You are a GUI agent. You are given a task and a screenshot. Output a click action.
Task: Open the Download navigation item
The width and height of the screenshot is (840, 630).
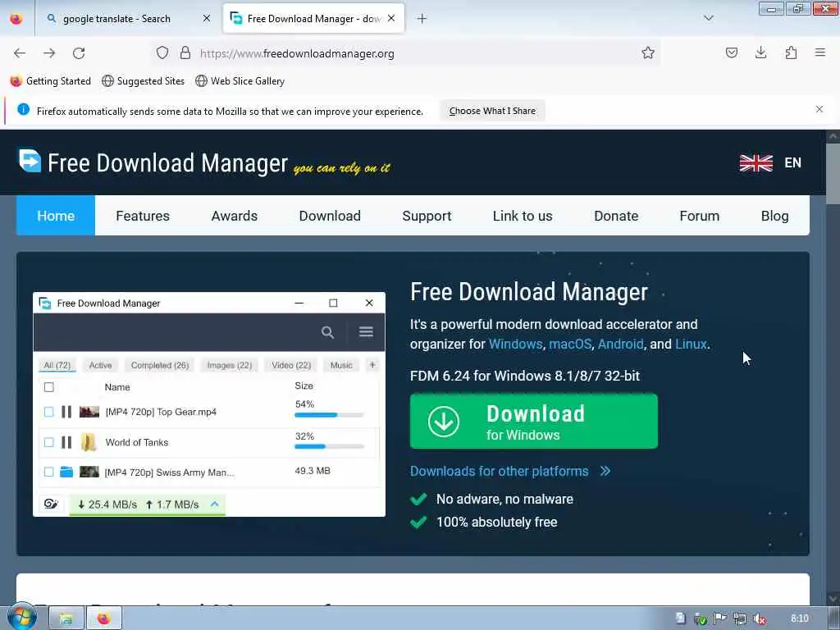(330, 216)
